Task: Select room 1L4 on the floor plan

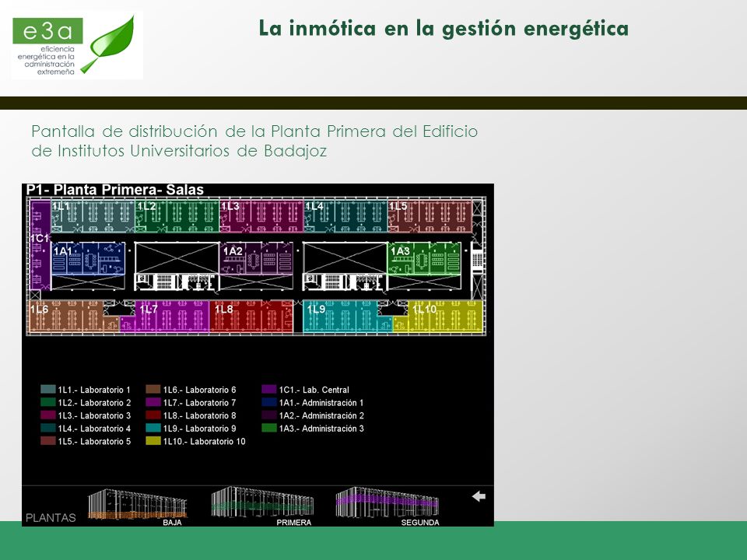Action: [345, 216]
